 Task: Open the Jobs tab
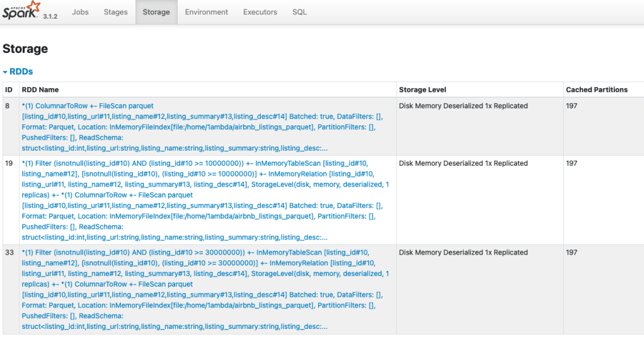click(x=80, y=12)
